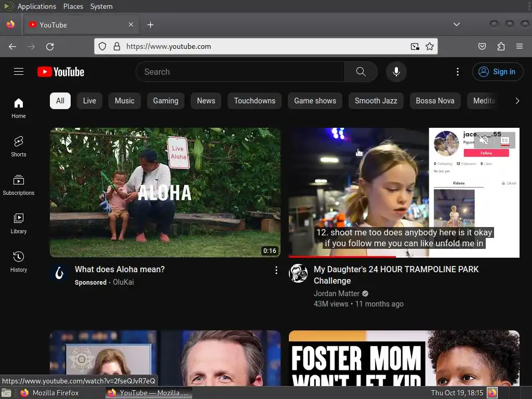Screen dimensions: 532x399
Task: Go to Home in sidebar
Action: coord(19,108)
